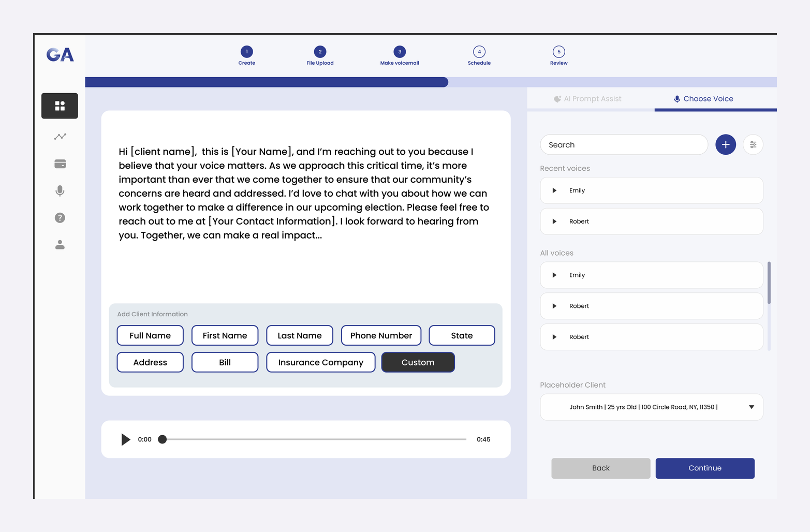Play Robert preview in Recent voices
The image size is (810, 532).
click(x=554, y=221)
